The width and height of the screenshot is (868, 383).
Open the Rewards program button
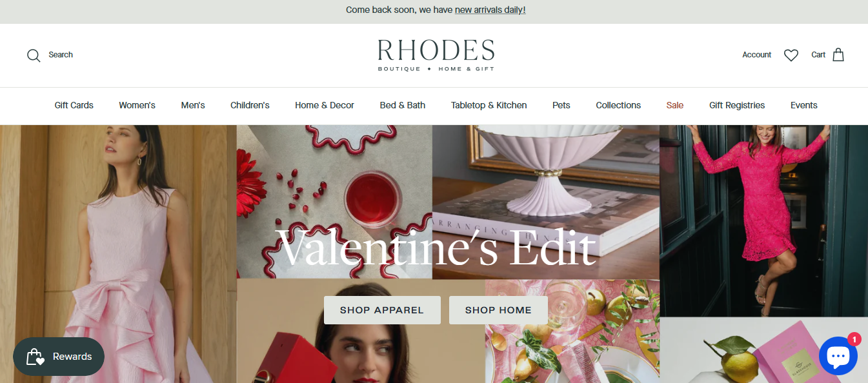(x=59, y=357)
